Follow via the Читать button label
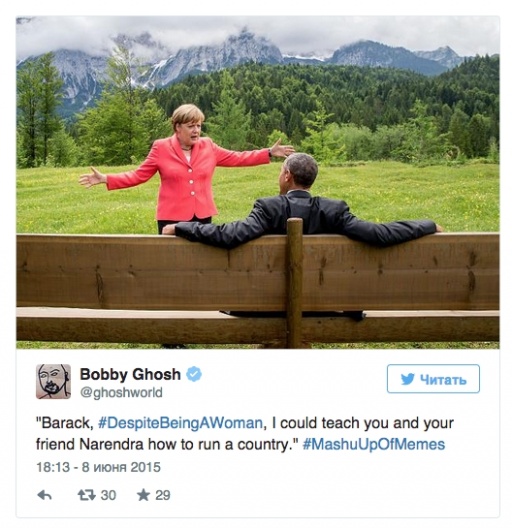The width and height of the screenshot is (512, 528). click(x=443, y=380)
